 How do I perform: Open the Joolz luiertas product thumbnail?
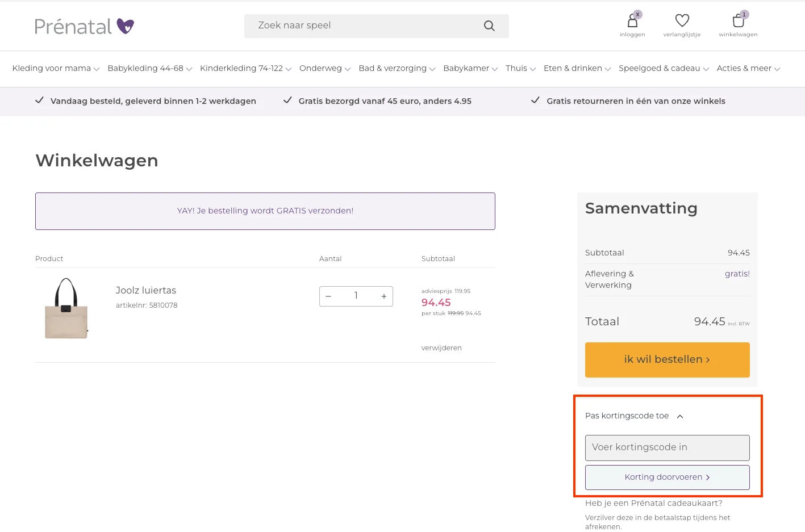point(66,308)
